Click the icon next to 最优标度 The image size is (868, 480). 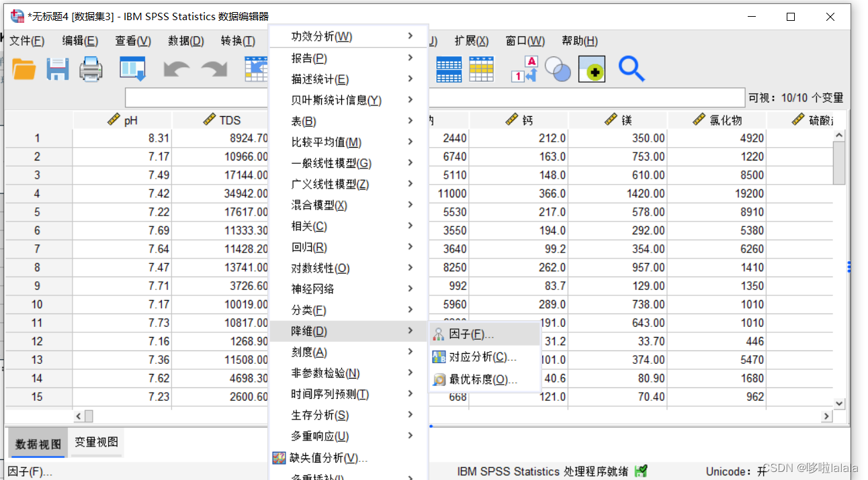click(x=439, y=380)
